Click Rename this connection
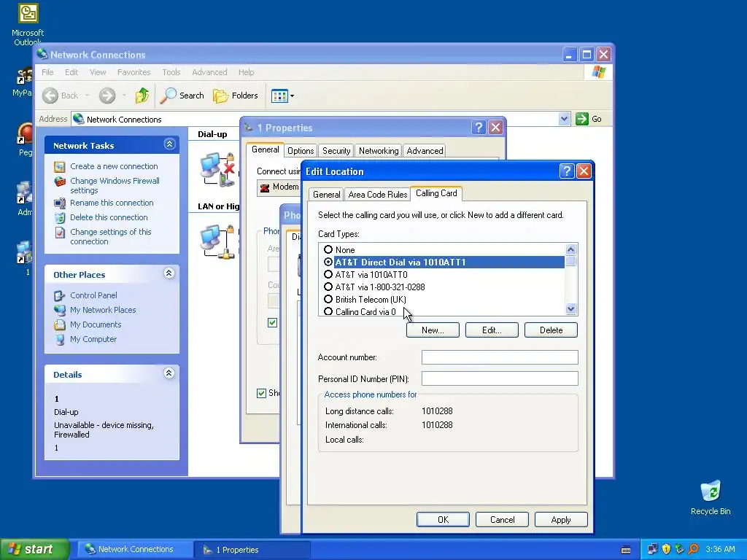This screenshot has height=560, width=747. point(112,203)
